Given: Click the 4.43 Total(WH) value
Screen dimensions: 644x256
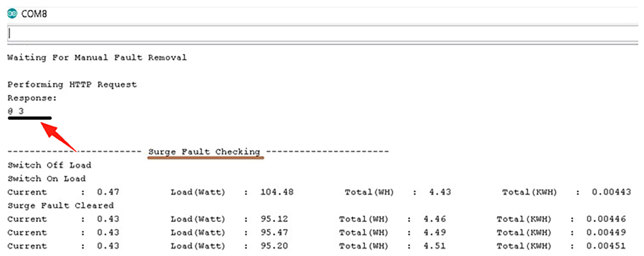Looking at the screenshot, I should [x=440, y=192].
